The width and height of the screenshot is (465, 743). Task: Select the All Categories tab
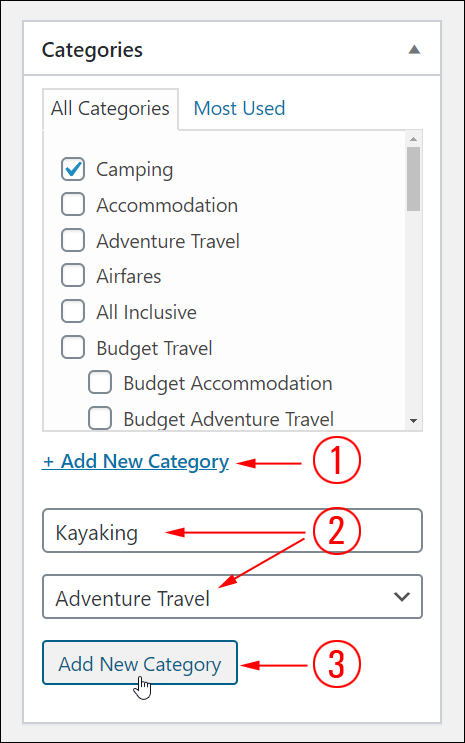(110, 109)
